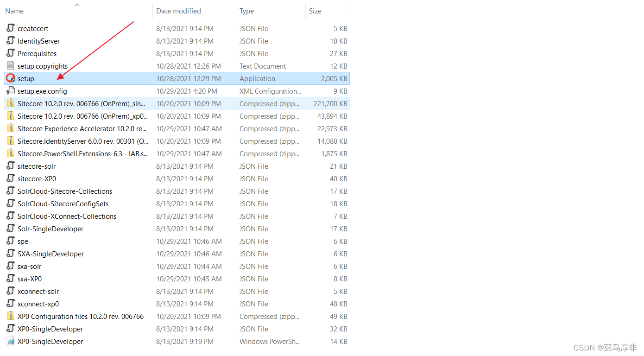Click the 'Text Document' type cell
The width and height of the screenshot is (644, 356).
click(263, 66)
